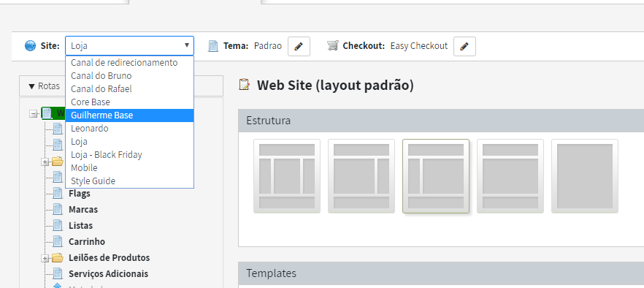The image size is (644, 288).
Task: Pick Loja from the site list
Action: click(x=129, y=142)
